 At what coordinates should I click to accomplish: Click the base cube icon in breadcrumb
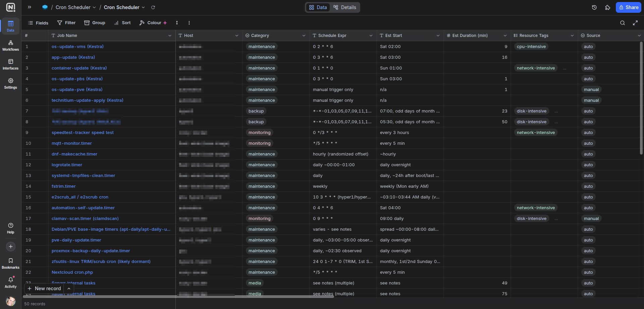coord(45,7)
